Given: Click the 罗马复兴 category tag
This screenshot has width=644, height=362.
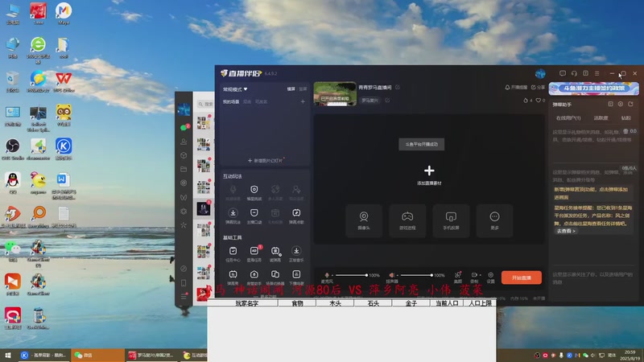Looking at the screenshot, I should pos(369,100).
